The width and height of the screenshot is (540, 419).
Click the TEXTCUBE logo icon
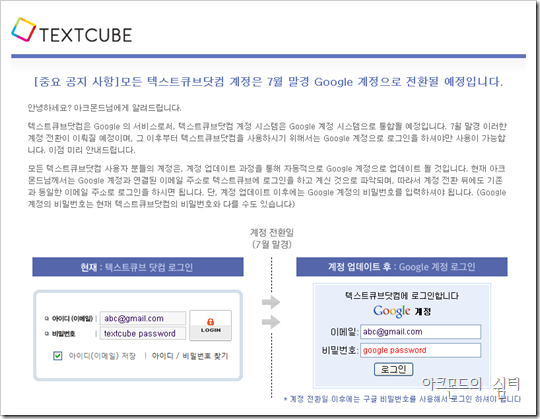23,30
